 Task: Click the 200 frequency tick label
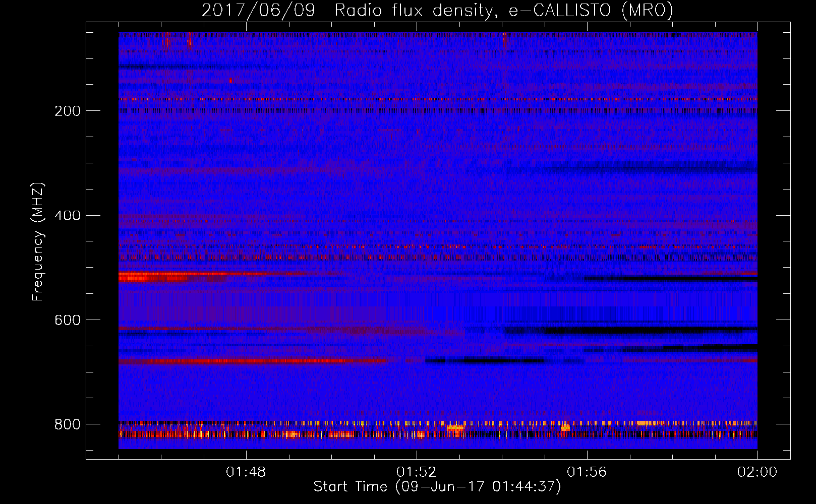click(x=68, y=111)
